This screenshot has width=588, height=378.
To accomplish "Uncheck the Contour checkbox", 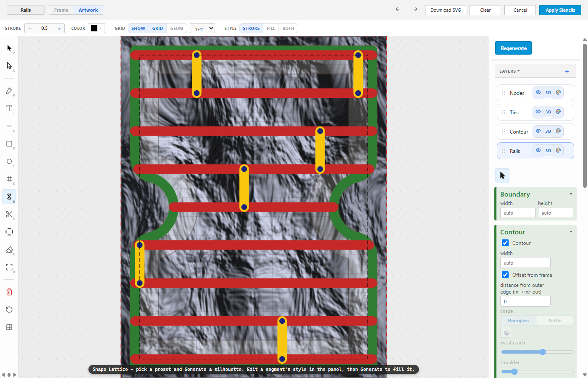I will [x=505, y=243].
